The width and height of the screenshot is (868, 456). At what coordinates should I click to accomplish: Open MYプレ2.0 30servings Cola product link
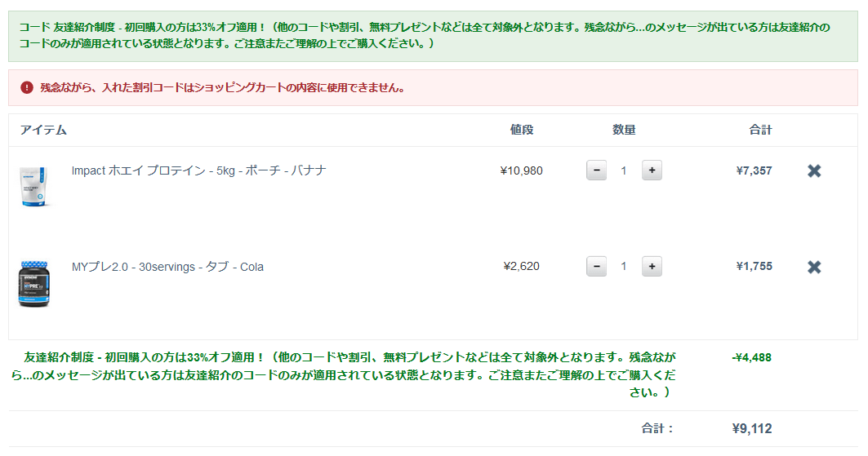[x=167, y=267]
